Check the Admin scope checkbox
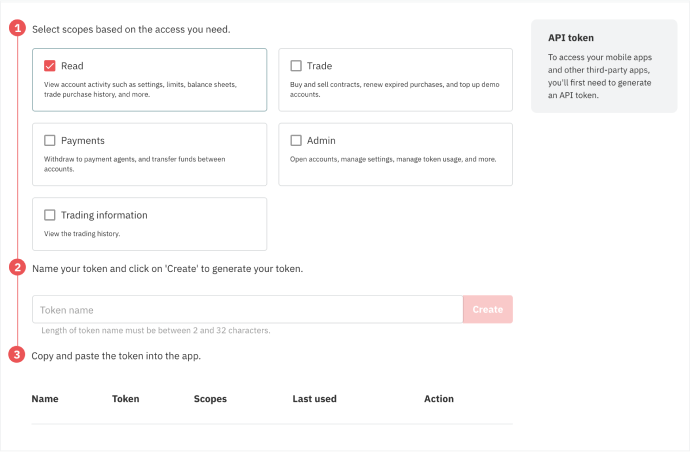The height and width of the screenshot is (452, 690). 296,140
